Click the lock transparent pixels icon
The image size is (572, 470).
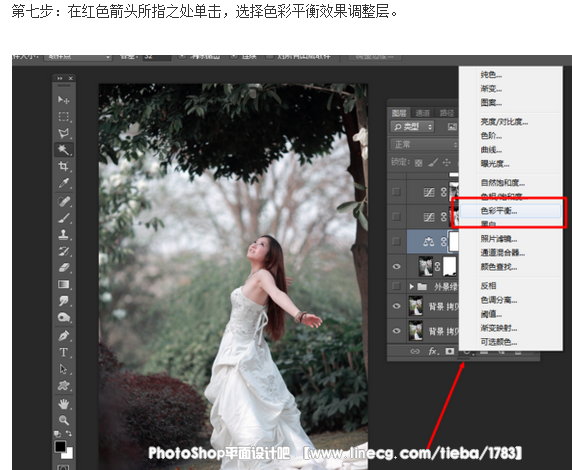click(418, 162)
